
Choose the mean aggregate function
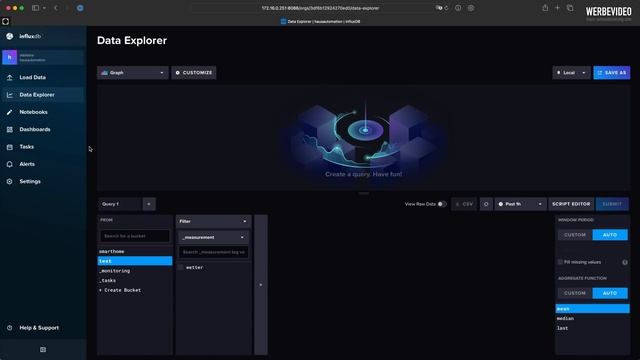592,309
